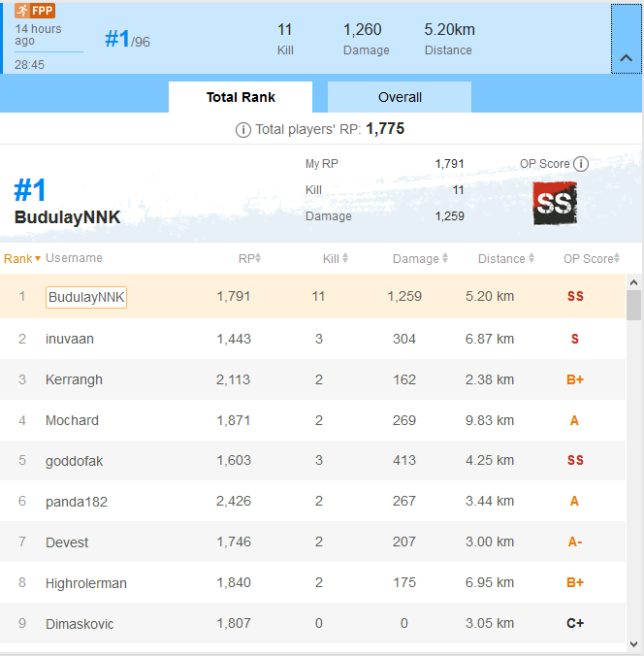Click inuvaan's RP value 1,443
This screenshot has height=656, width=644.
tap(234, 339)
